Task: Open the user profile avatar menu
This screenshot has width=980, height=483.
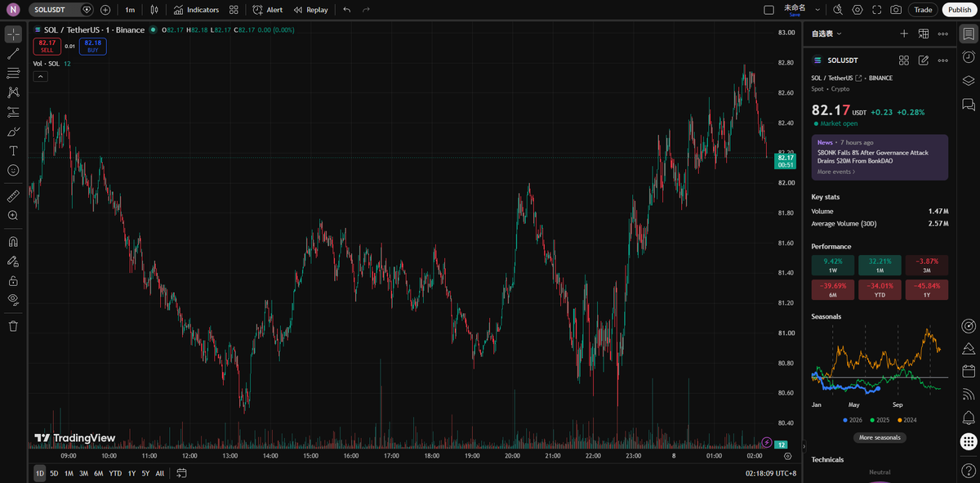Action: point(13,10)
